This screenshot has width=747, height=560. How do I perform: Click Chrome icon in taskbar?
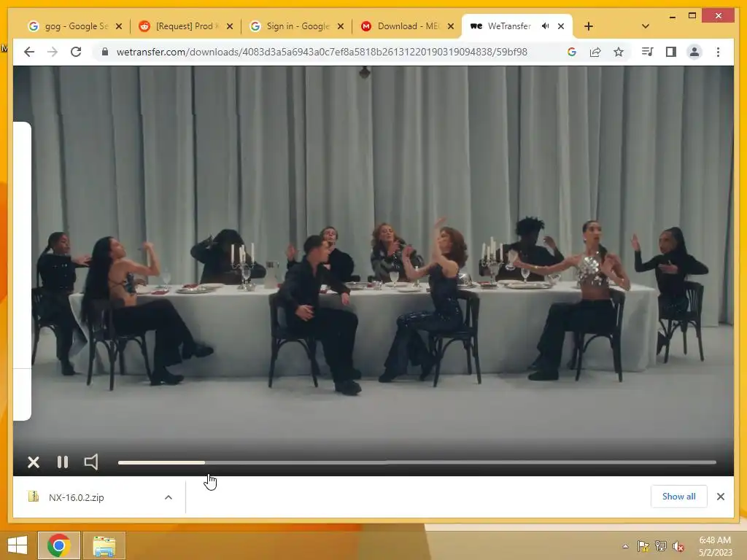(58, 545)
